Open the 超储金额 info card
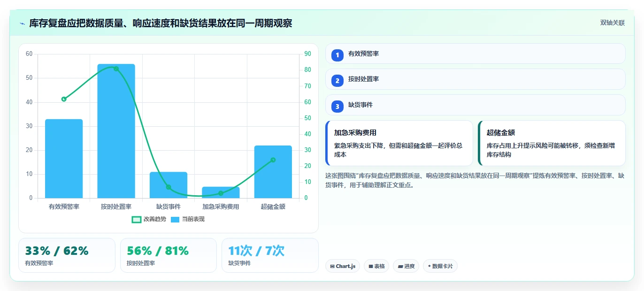 click(552, 143)
